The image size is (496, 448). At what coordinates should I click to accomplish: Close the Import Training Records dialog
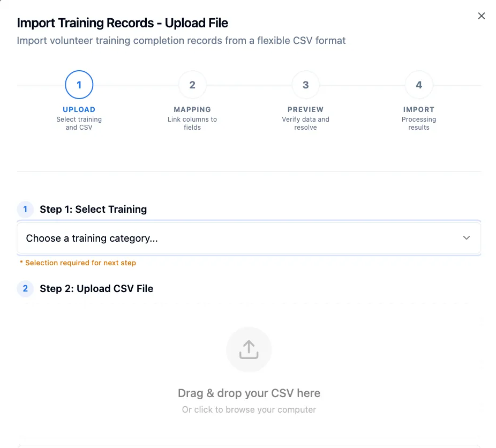pos(481,16)
